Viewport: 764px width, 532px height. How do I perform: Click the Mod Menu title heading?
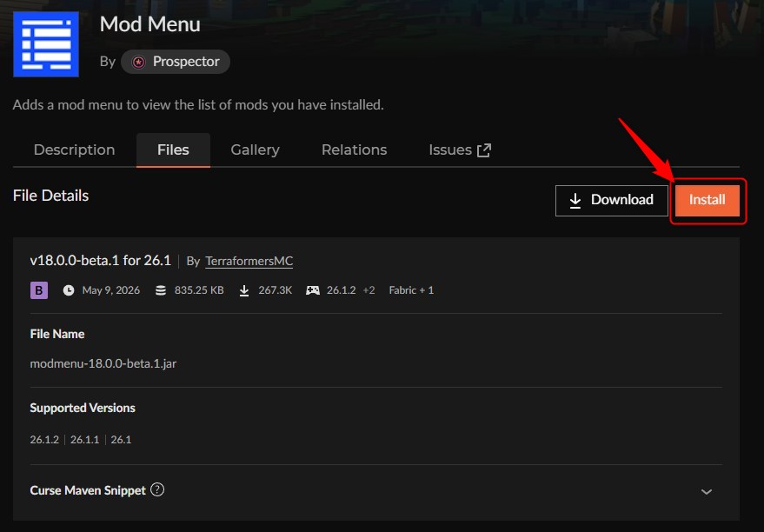(150, 24)
